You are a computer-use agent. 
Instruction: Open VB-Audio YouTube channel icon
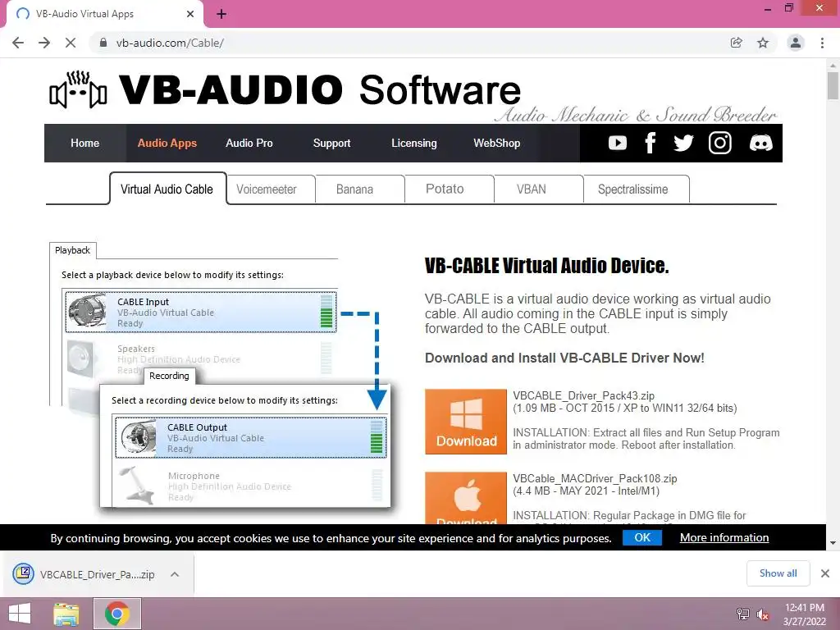pos(617,143)
